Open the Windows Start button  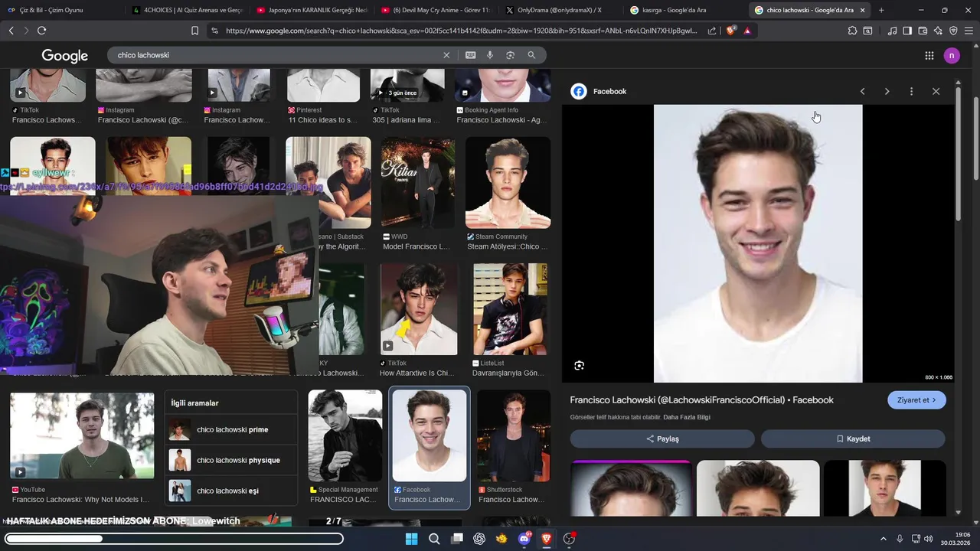(x=411, y=539)
